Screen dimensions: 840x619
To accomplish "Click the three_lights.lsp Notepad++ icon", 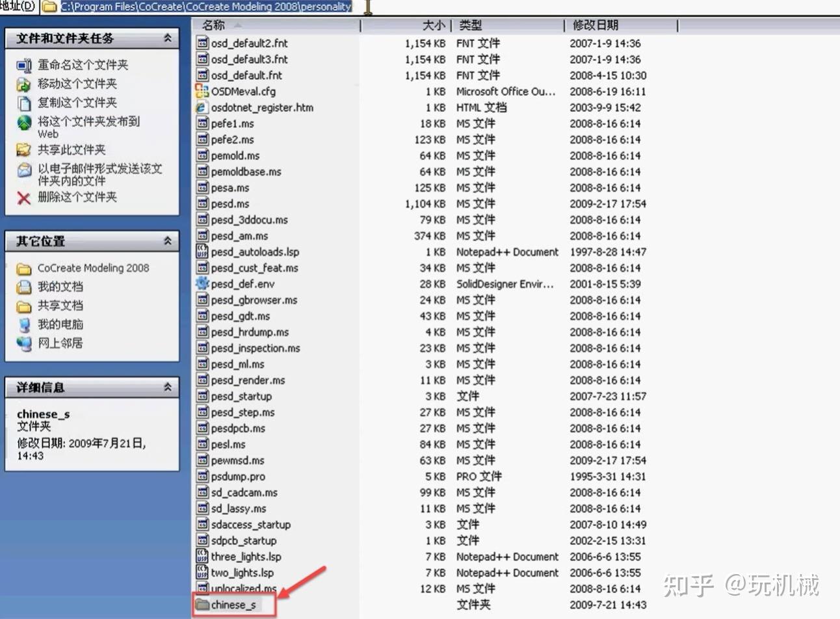I will pos(202,557).
